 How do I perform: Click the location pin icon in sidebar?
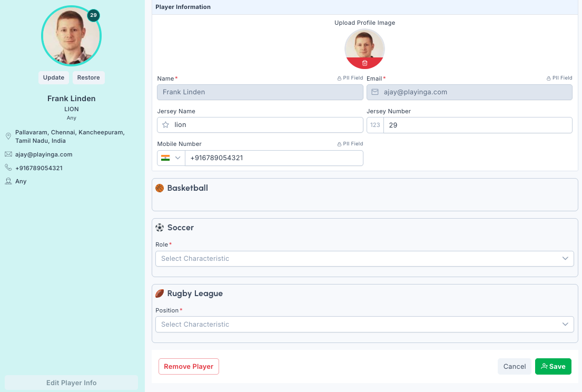pyautogui.click(x=8, y=136)
